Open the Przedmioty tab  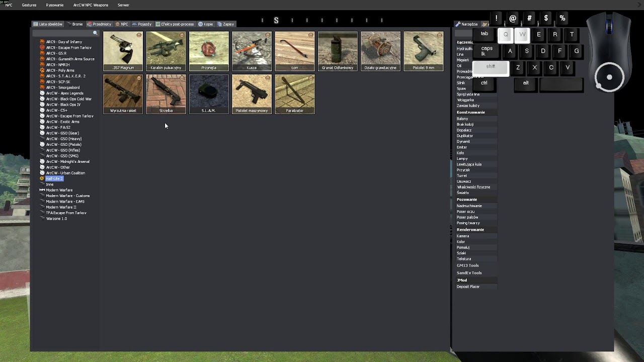click(x=99, y=24)
